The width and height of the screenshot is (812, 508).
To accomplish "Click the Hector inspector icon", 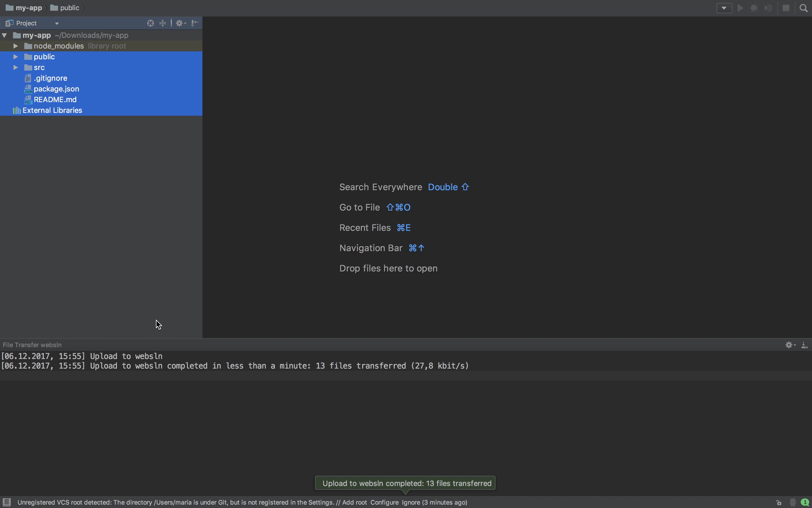I will (x=793, y=503).
